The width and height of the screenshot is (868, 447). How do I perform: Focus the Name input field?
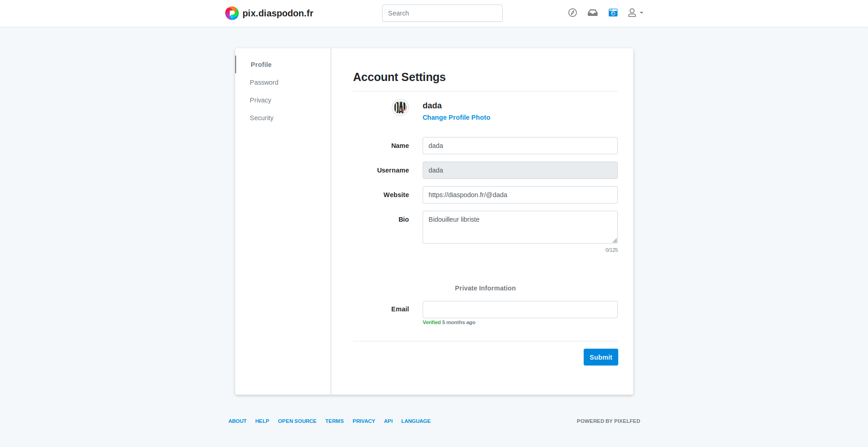(x=520, y=146)
